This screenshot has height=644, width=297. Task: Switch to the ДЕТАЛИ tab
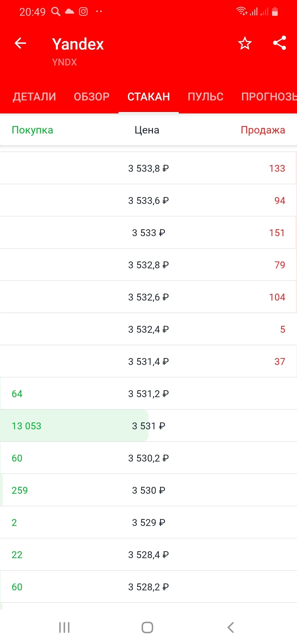tap(34, 97)
